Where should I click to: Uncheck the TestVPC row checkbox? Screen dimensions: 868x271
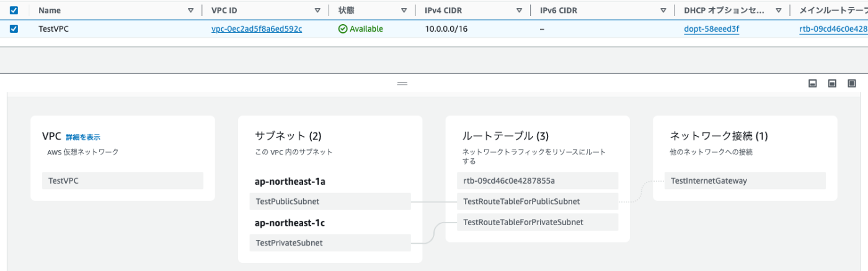pyautogui.click(x=14, y=29)
